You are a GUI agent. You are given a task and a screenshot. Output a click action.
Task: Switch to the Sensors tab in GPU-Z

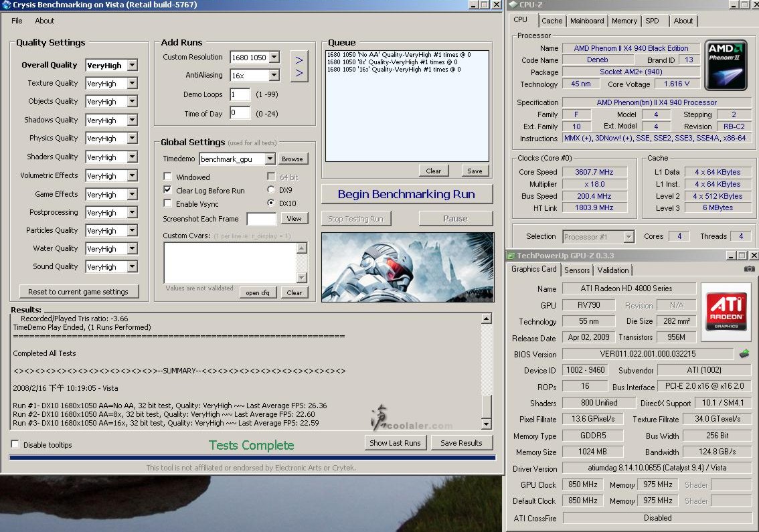click(x=576, y=270)
